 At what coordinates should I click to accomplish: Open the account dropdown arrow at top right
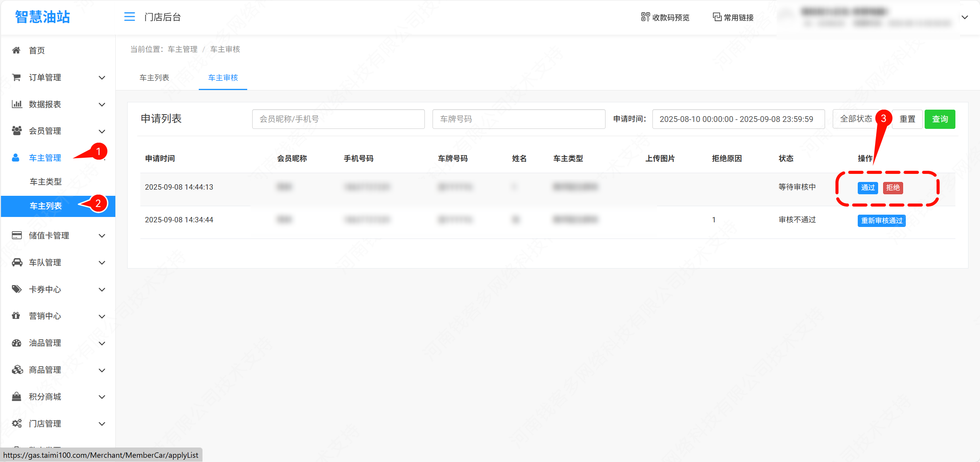click(965, 17)
